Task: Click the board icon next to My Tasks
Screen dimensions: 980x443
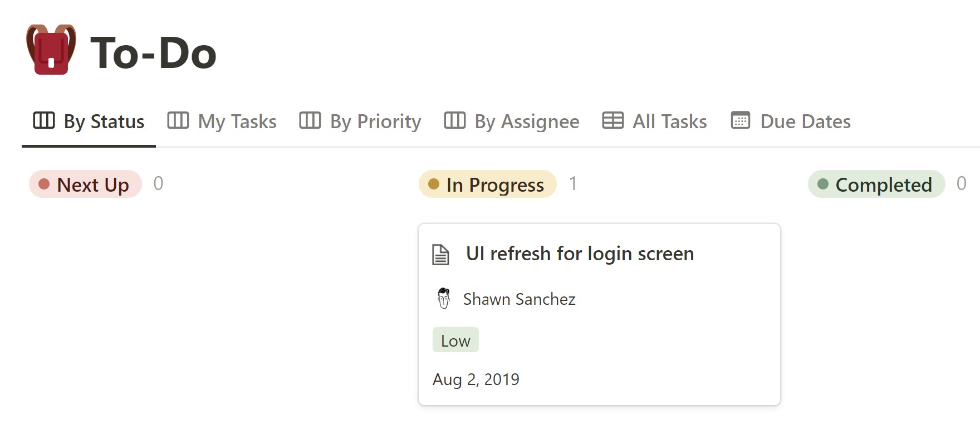Action: point(178,120)
